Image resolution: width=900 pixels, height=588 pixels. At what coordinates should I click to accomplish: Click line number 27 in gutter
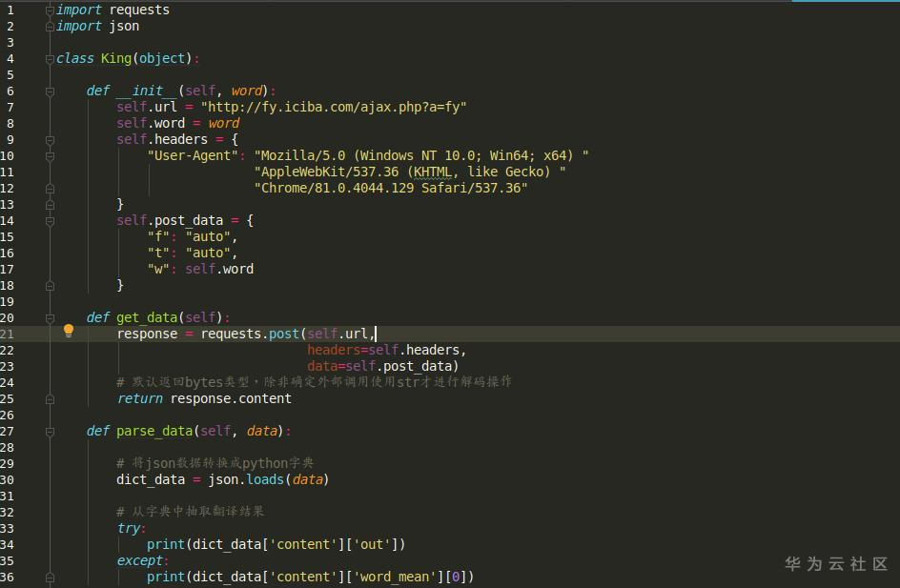(7, 432)
